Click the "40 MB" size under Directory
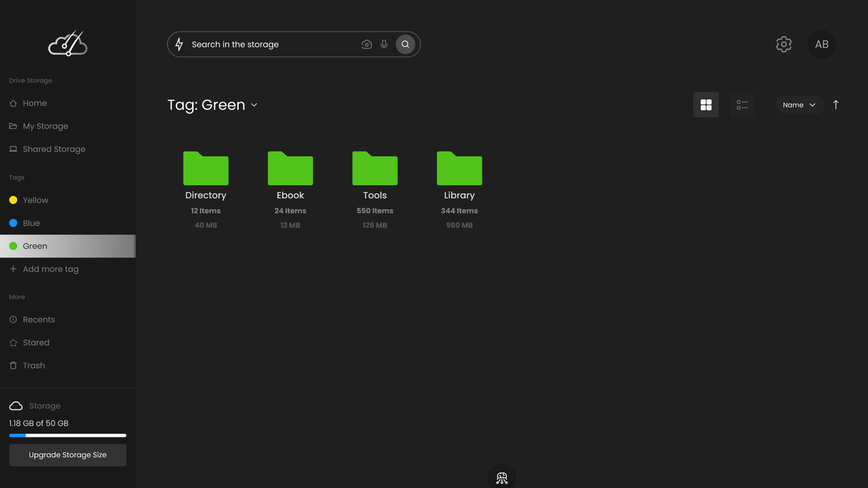 (x=206, y=225)
